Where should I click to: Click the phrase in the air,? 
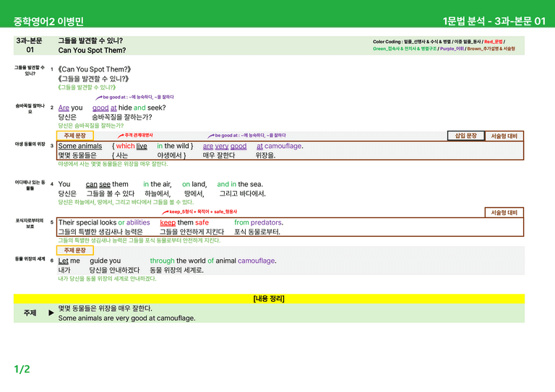tap(158, 184)
